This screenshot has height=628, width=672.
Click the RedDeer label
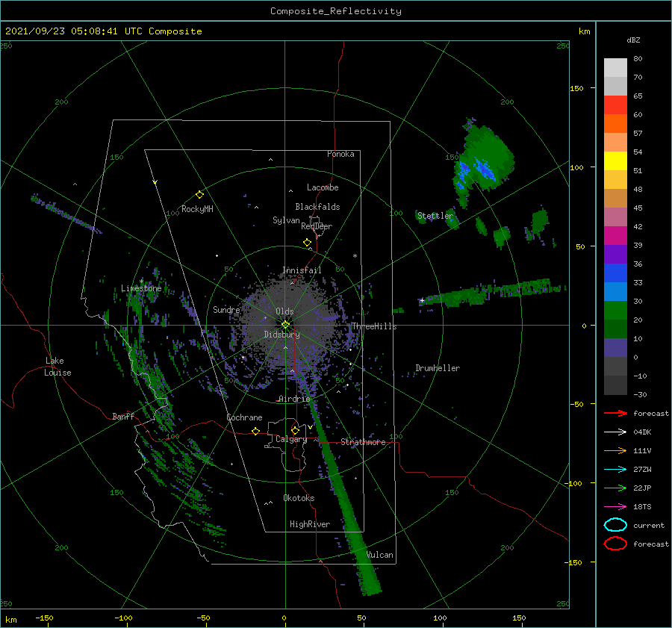pyautogui.click(x=317, y=226)
